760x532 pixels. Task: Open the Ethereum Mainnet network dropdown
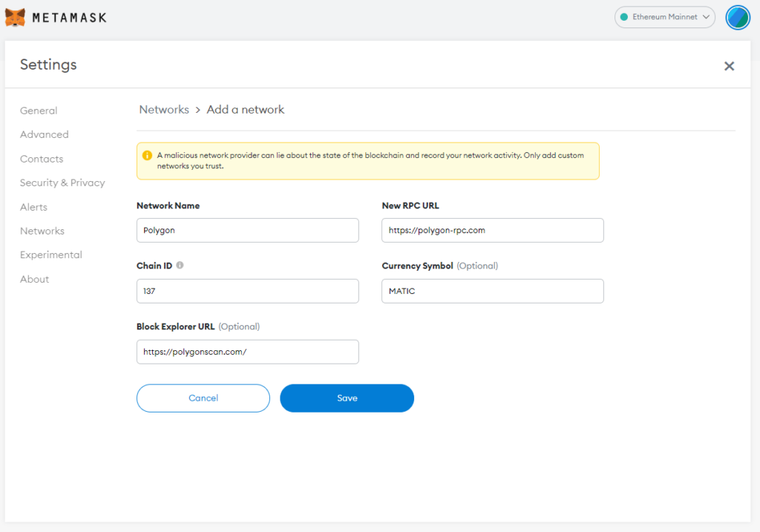coord(664,17)
